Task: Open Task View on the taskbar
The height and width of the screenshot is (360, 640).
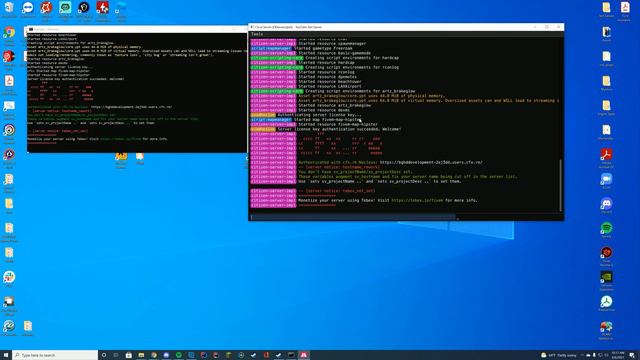Action: (x=116, y=355)
